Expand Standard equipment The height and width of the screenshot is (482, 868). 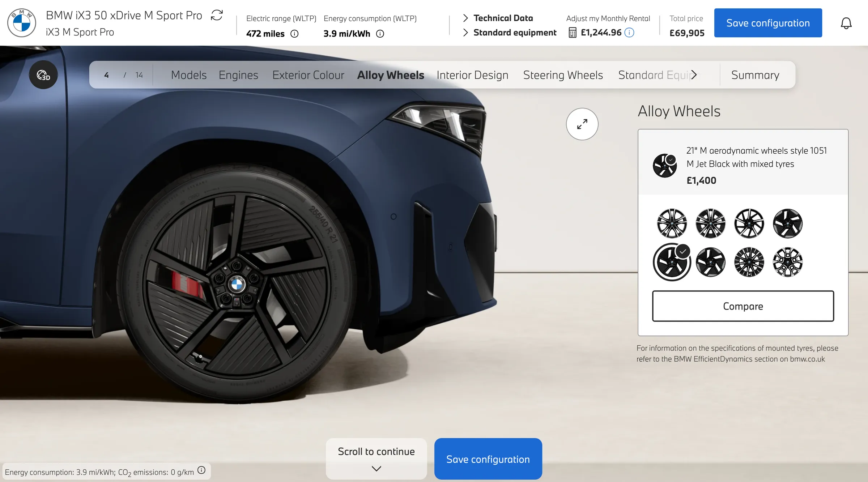coord(510,33)
